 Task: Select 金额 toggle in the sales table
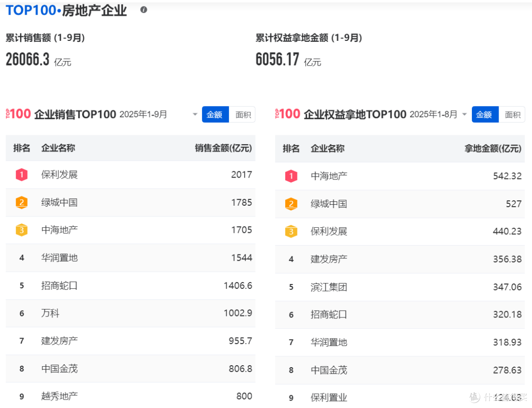click(215, 115)
